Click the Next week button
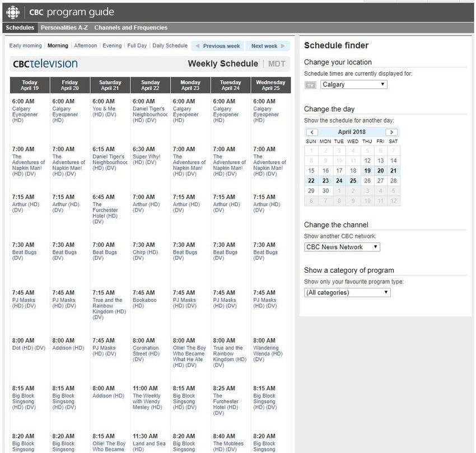476x453 pixels. 268,46
